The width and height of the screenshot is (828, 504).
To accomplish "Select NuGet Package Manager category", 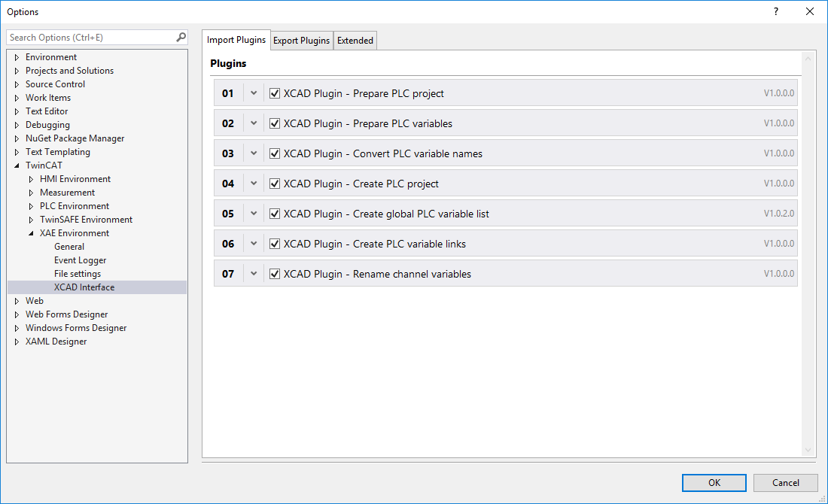I will pos(75,138).
